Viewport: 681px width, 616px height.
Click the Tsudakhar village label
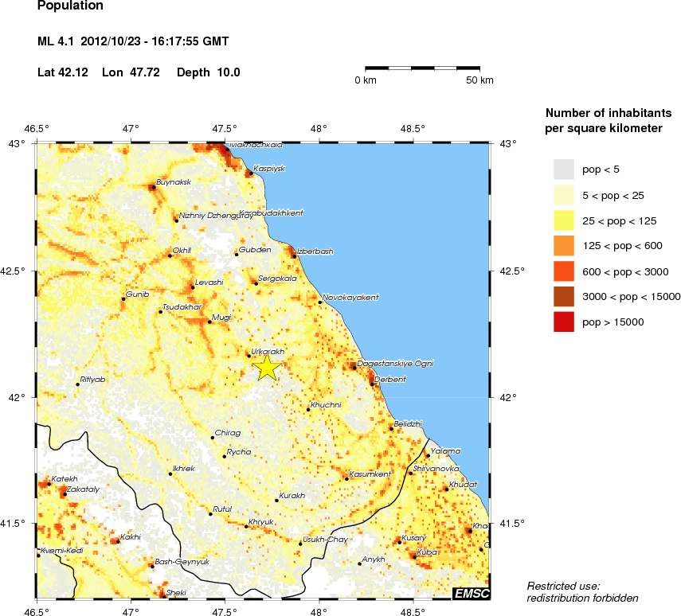182,307
